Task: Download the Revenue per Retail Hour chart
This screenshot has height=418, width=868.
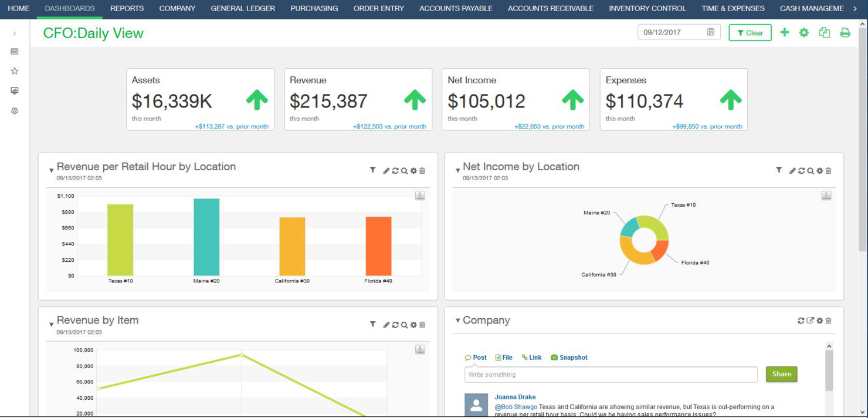Action: click(x=420, y=195)
